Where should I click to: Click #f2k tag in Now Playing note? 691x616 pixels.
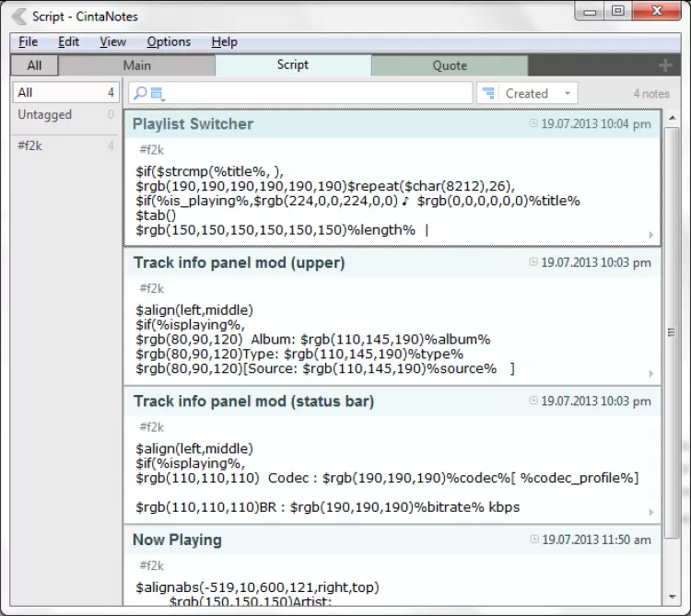[152, 565]
